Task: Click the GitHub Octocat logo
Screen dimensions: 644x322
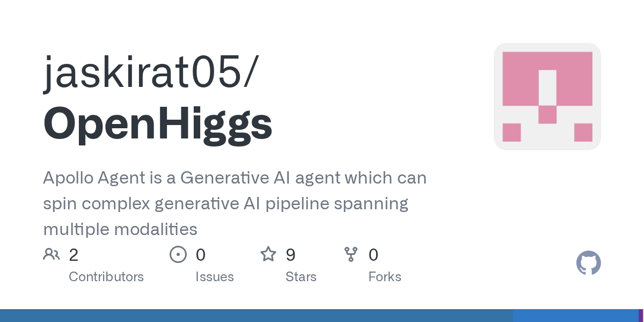Action: tap(588, 263)
